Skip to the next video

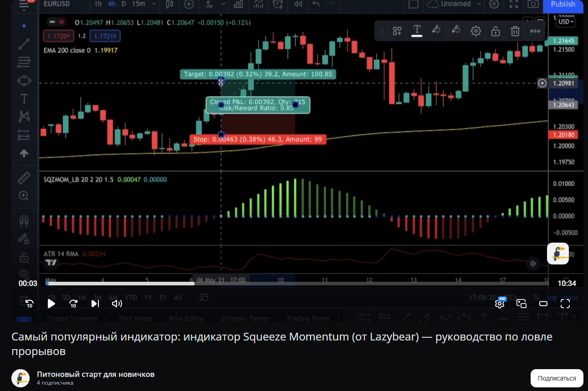tap(95, 304)
